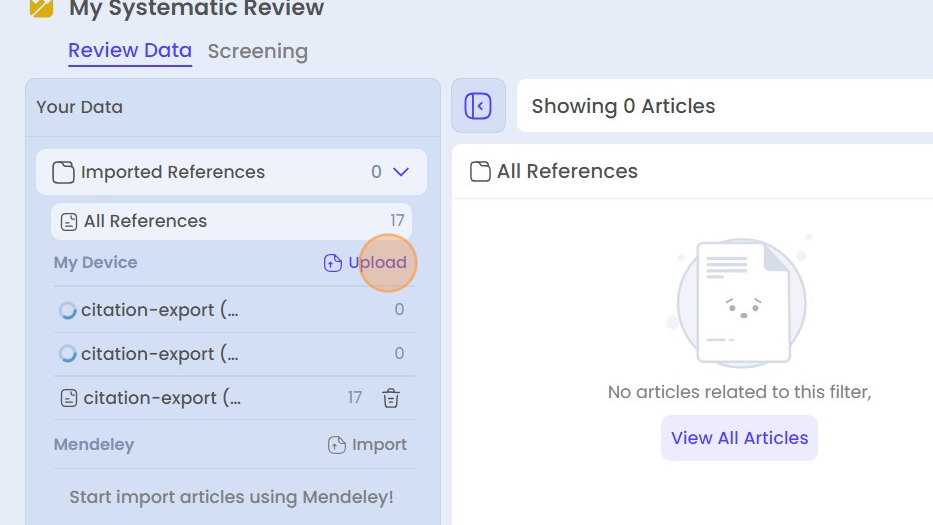Screen dimensions: 933x525
Task: Select All References item with 17 count
Action: (231, 221)
